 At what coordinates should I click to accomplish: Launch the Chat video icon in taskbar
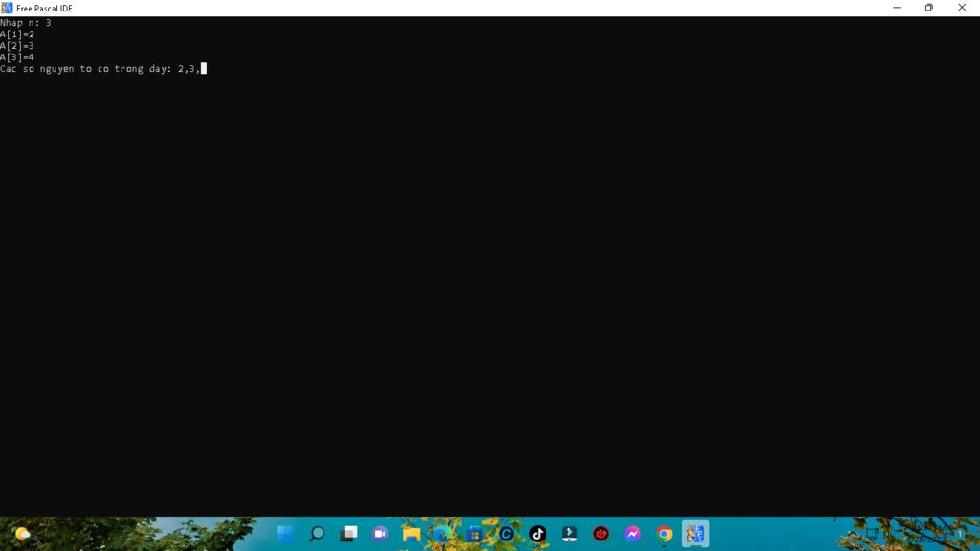(x=380, y=534)
